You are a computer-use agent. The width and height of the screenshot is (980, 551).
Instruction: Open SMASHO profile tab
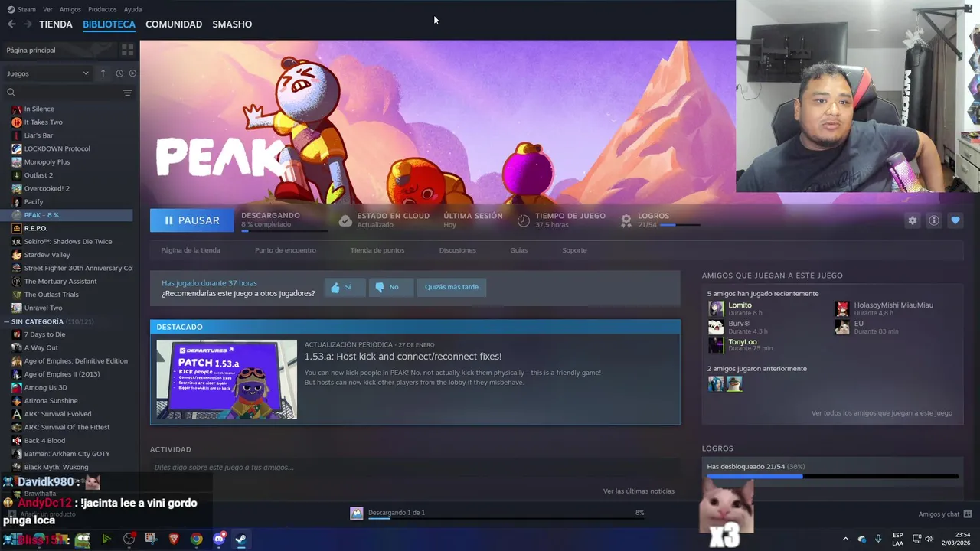click(x=232, y=24)
